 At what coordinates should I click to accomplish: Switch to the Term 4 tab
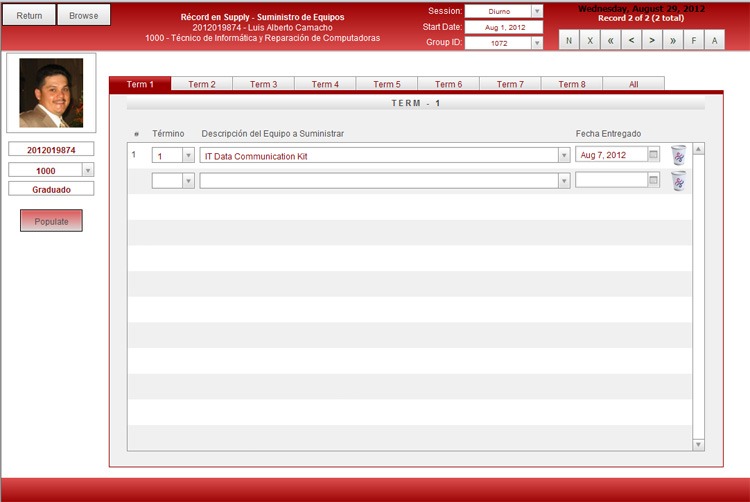tap(325, 84)
